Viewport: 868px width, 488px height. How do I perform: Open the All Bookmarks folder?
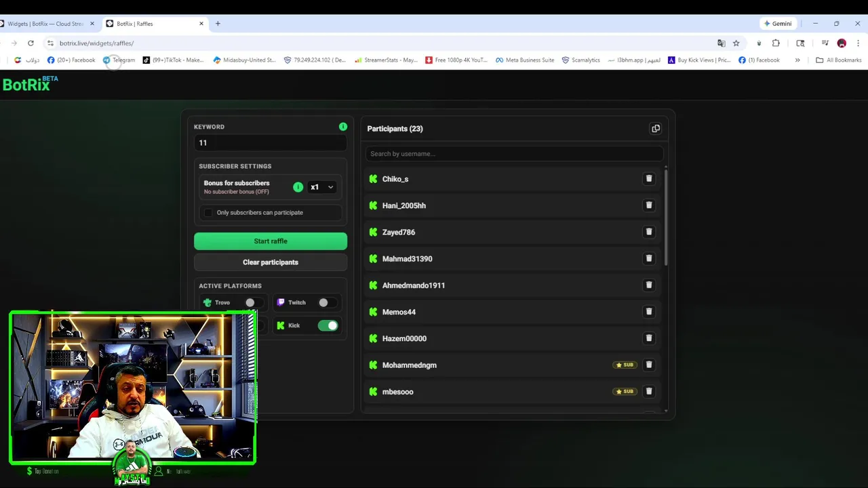pos(838,60)
